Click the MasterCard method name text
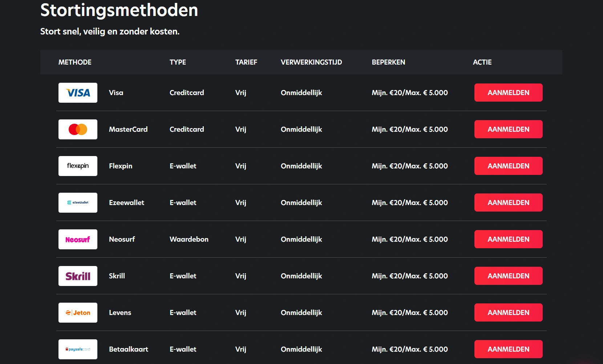Screen dimensions: 603x364 (x=128, y=130)
